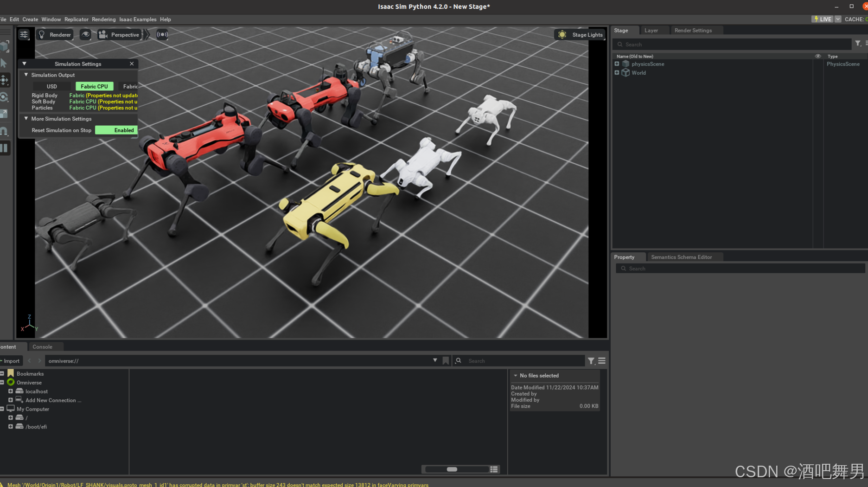Collapse the Simulation Output section
This screenshot has height=487, width=868.
pos(26,75)
